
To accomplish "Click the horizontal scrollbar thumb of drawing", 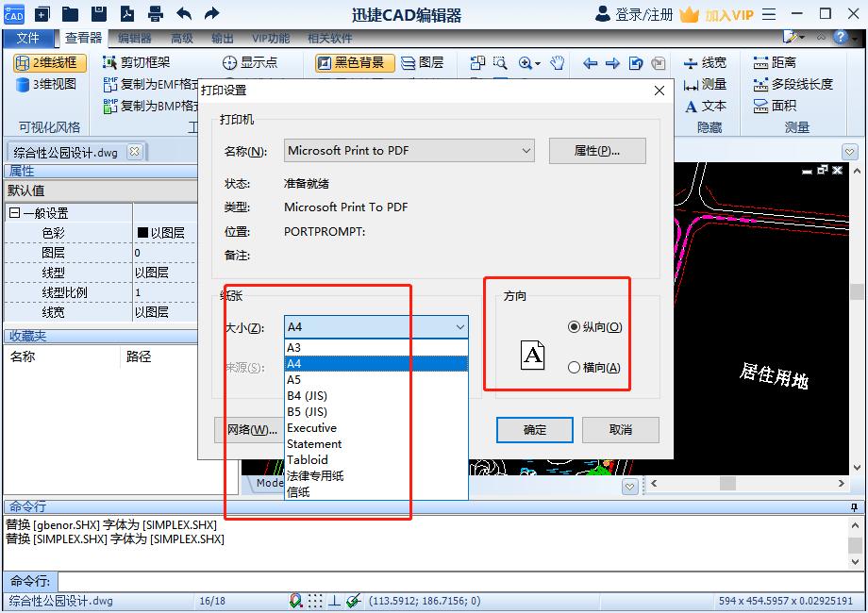I will pos(727,483).
